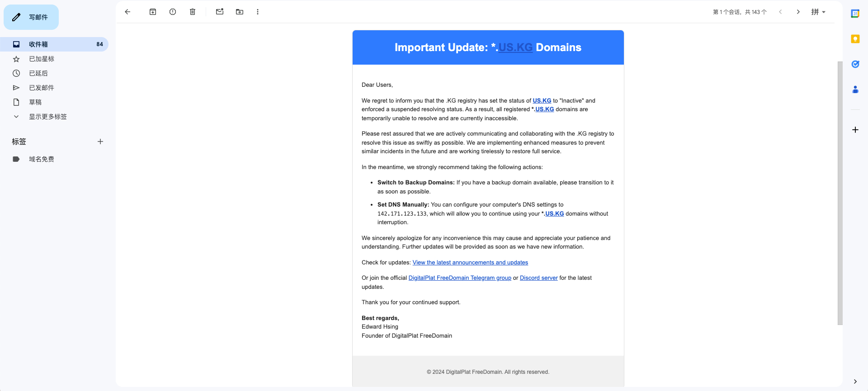The image size is (868, 391).
Task: Expand 显示更多标签 to show more labels
Action: coord(47,117)
